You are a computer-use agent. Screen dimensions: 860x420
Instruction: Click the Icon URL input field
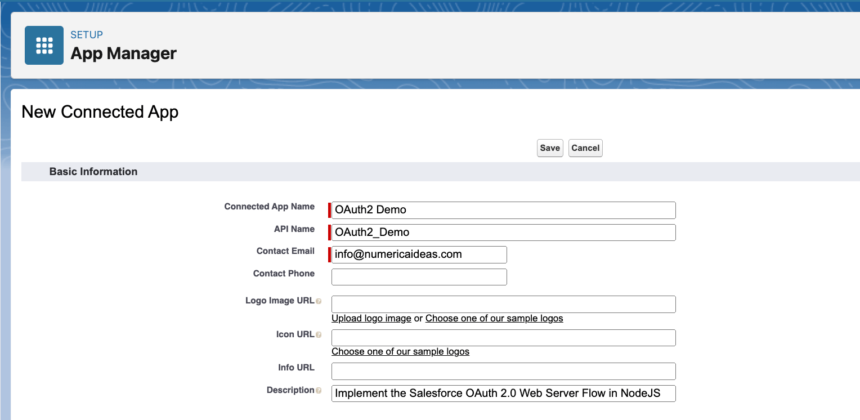click(x=503, y=337)
